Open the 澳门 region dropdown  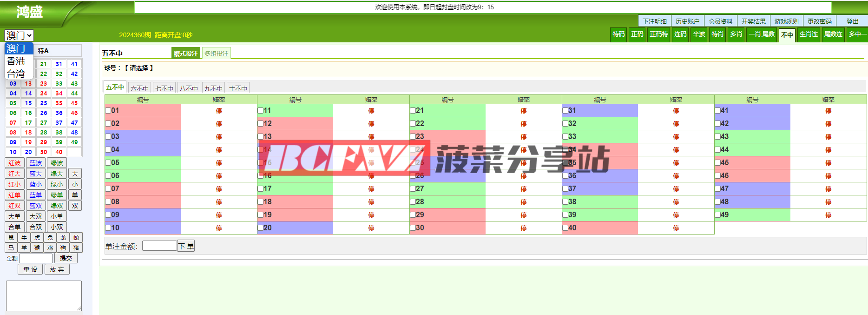coord(19,35)
